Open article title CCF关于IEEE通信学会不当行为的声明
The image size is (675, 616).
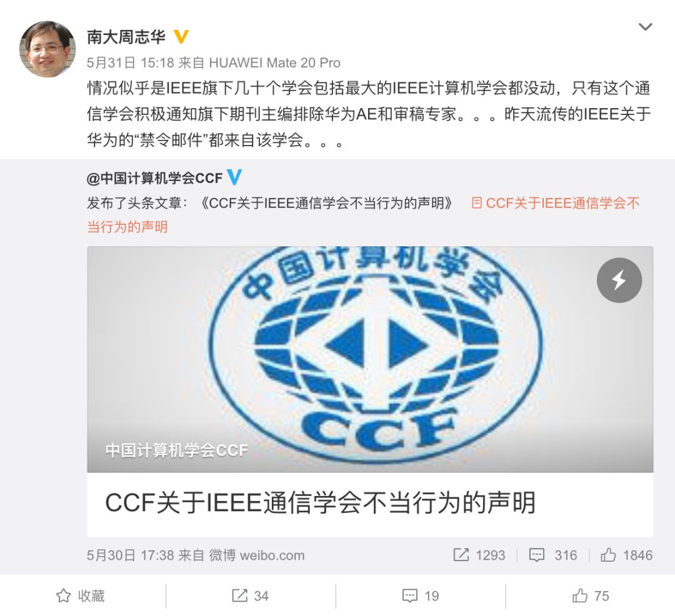coord(320,502)
